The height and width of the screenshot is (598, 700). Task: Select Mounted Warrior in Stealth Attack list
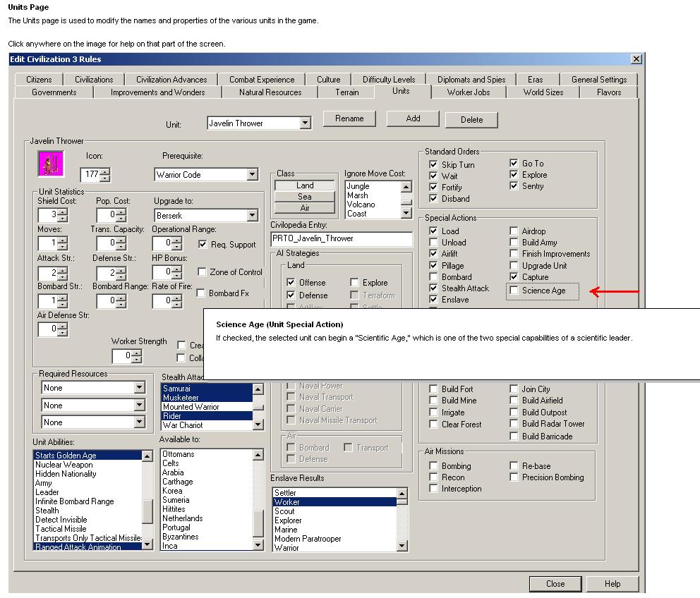[207, 407]
